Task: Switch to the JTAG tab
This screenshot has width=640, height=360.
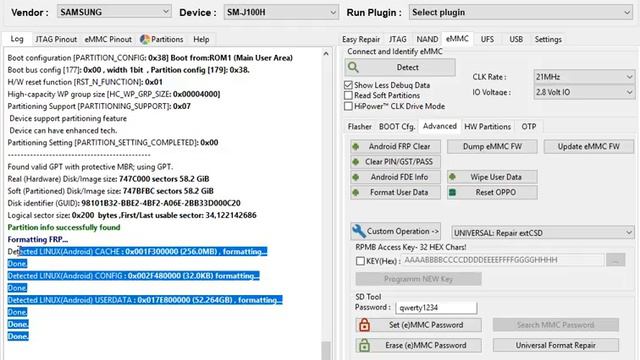Action: tap(398, 39)
